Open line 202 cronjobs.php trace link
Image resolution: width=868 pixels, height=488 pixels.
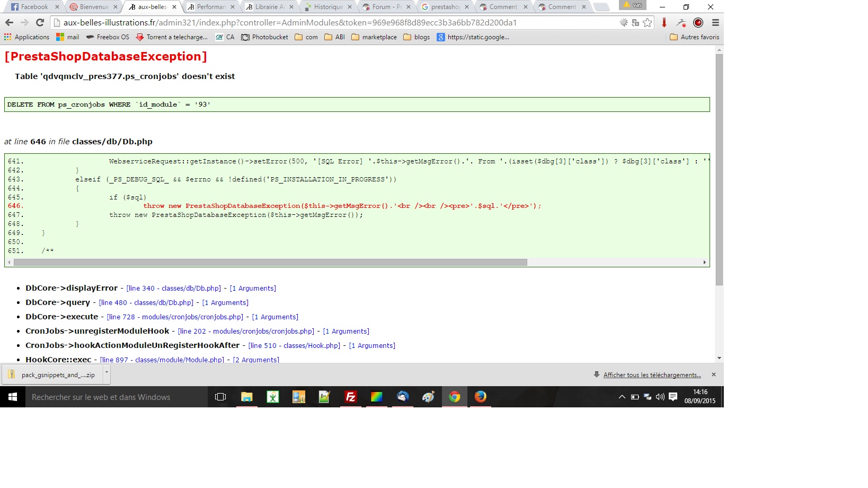click(246, 332)
